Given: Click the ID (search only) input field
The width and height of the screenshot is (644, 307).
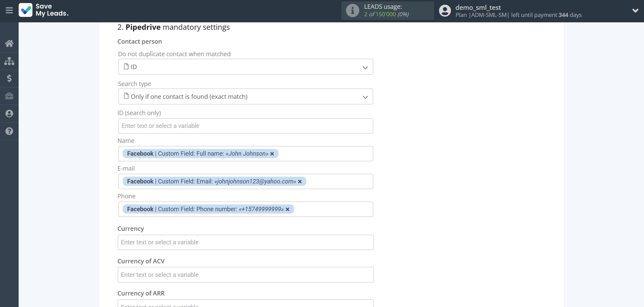Looking at the screenshot, I should click(x=245, y=126).
